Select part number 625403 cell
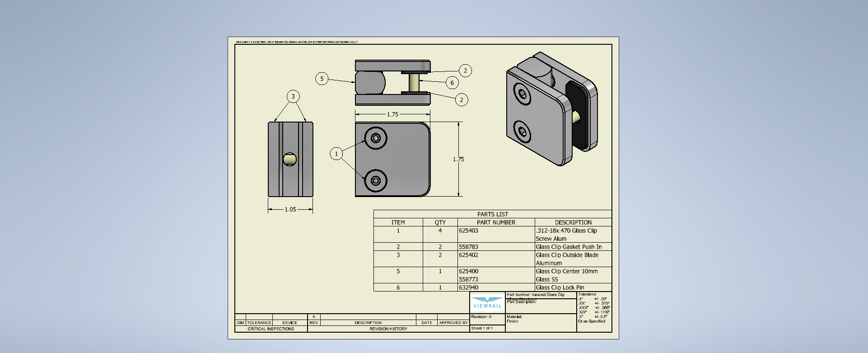The height and width of the screenshot is (353, 868). pyautogui.click(x=469, y=231)
